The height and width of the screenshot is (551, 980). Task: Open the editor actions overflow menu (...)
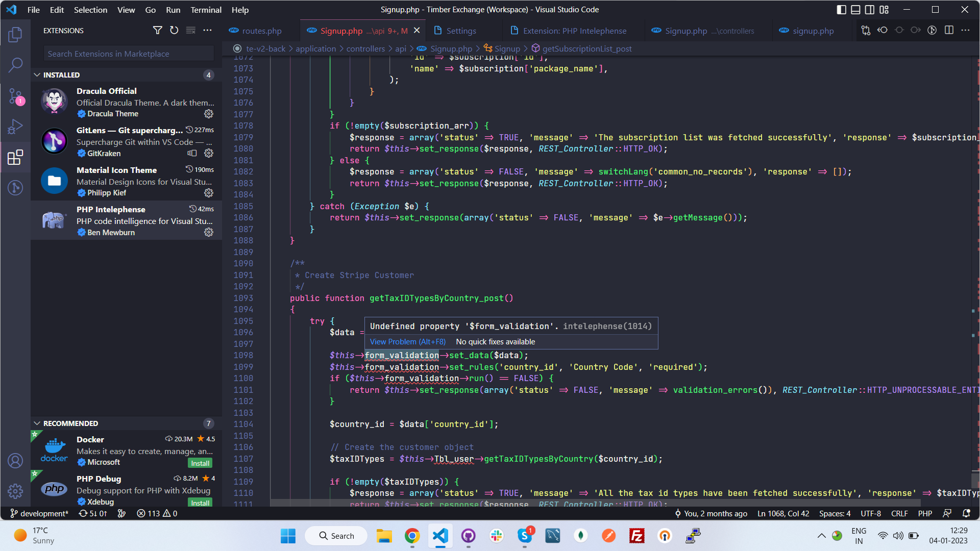(x=966, y=30)
